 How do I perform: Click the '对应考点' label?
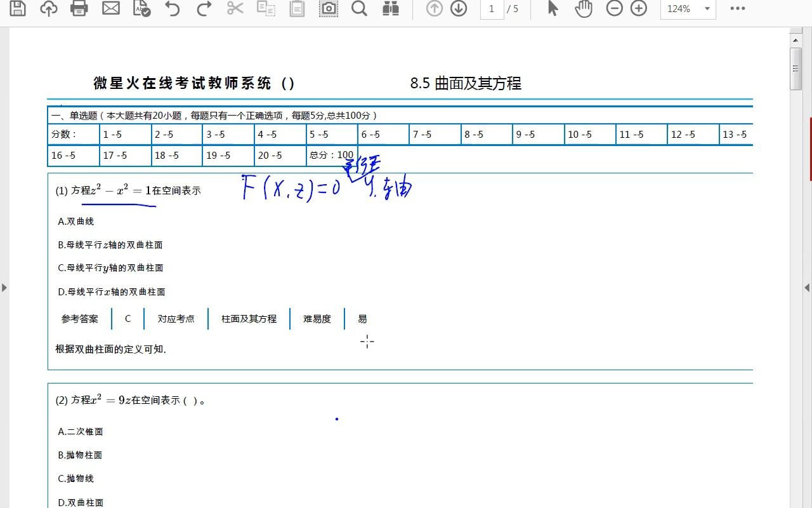click(176, 319)
